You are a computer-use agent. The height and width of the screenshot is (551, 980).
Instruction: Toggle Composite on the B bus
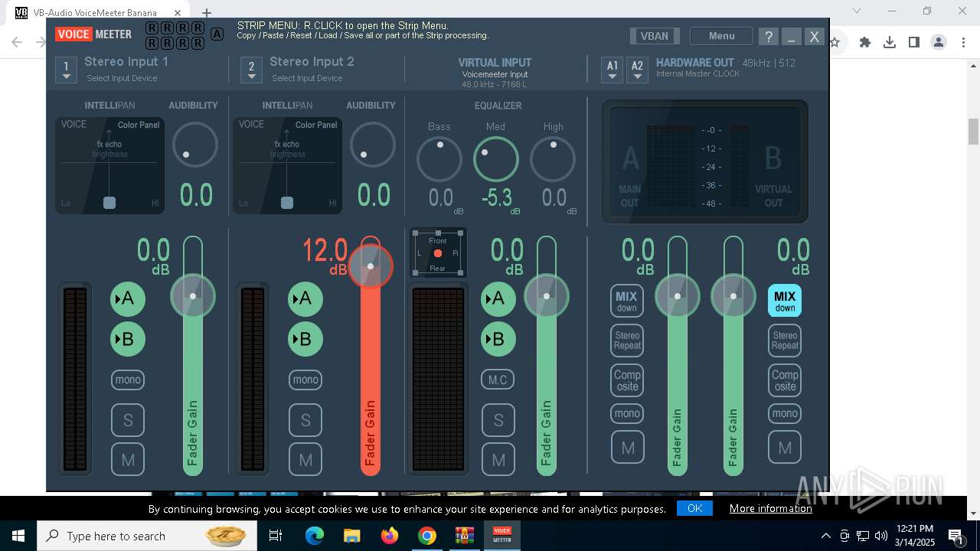tap(785, 380)
